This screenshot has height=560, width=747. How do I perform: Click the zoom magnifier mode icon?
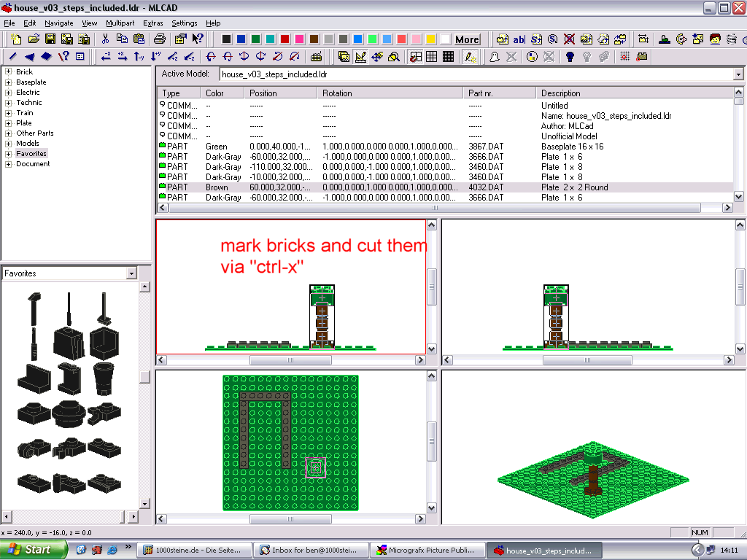point(394,57)
